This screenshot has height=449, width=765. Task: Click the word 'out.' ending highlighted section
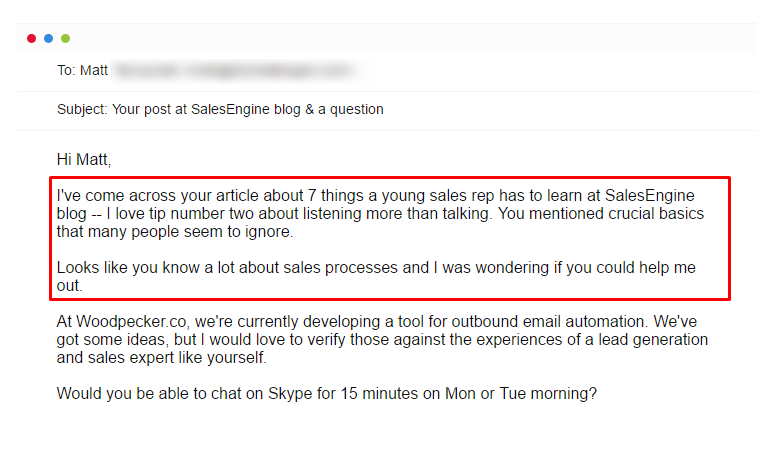(x=70, y=286)
